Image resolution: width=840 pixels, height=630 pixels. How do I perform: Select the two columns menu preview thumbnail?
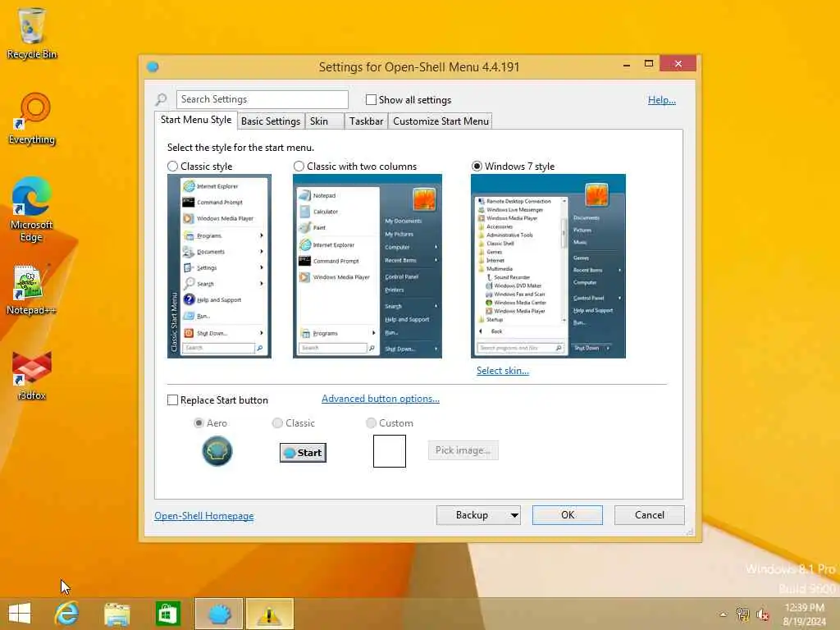[x=367, y=267]
